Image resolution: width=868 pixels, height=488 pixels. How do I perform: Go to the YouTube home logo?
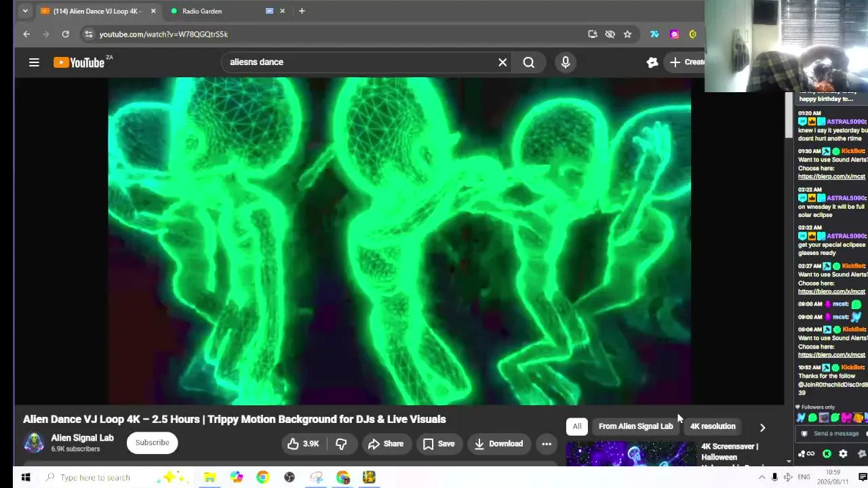[x=79, y=62]
